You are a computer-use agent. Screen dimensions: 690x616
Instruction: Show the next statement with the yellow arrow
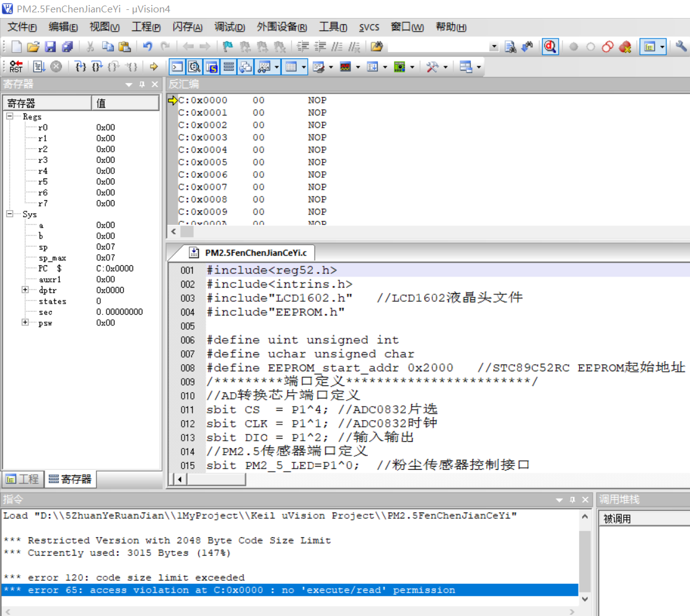coord(154,67)
